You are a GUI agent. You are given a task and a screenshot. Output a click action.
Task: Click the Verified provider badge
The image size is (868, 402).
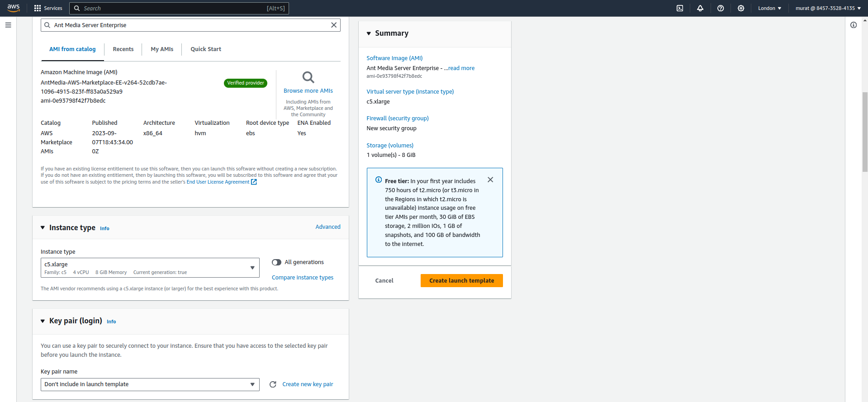(x=246, y=83)
